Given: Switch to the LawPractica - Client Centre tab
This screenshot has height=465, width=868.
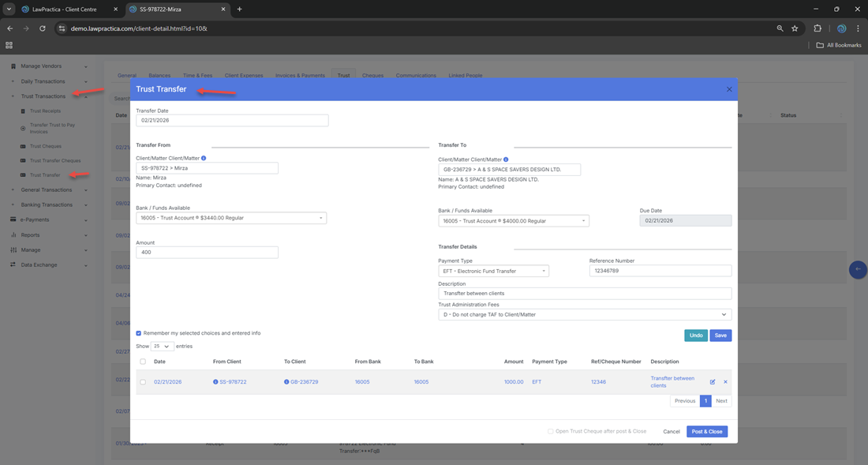Looking at the screenshot, I should click(x=64, y=9).
